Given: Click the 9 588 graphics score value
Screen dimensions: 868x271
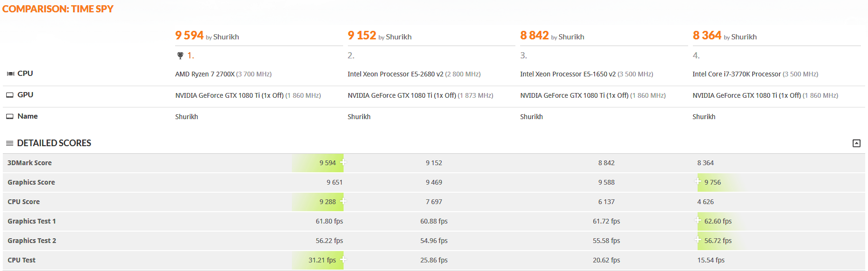Looking at the screenshot, I should 607,182.
